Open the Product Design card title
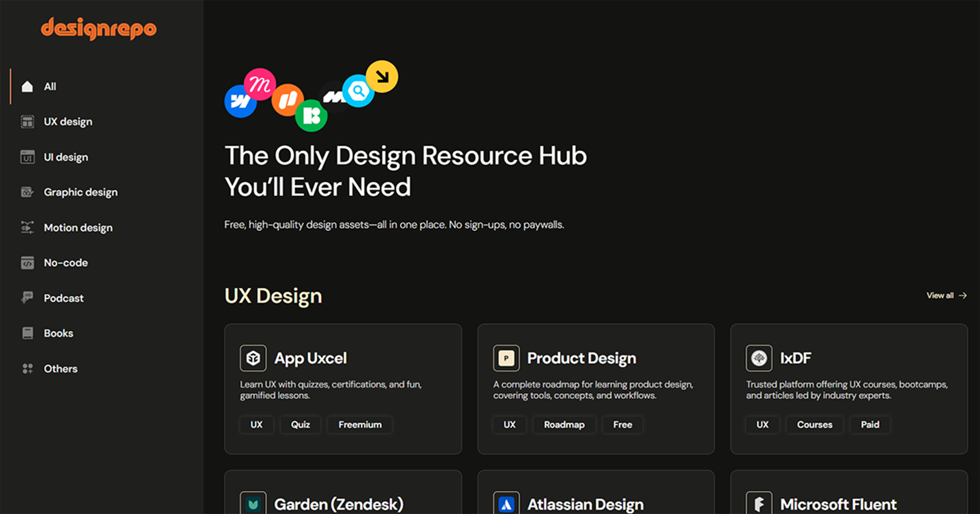Viewport: 980px width, 514px height. click(x=581, y=358)
